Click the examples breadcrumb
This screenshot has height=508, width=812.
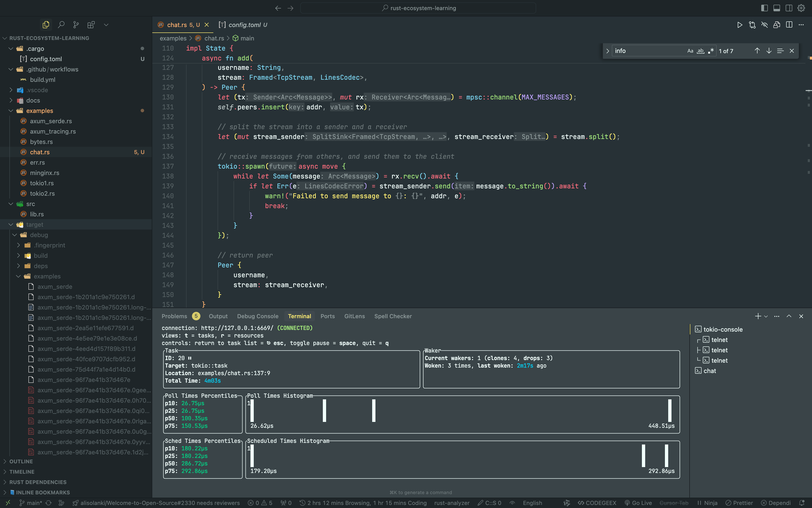pos(173,38)
